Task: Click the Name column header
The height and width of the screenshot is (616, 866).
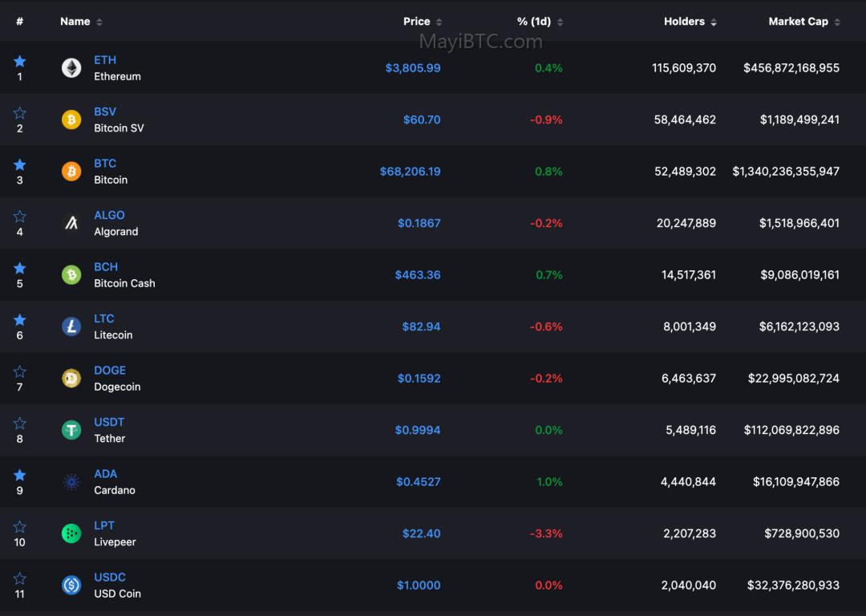Action: pyautogui.click(x=75, y=22)
